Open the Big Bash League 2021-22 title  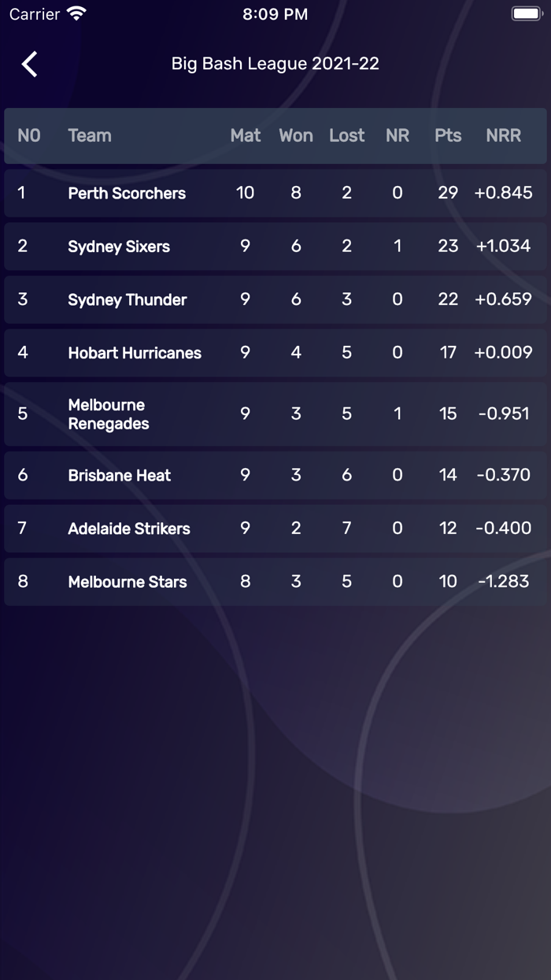275,64
